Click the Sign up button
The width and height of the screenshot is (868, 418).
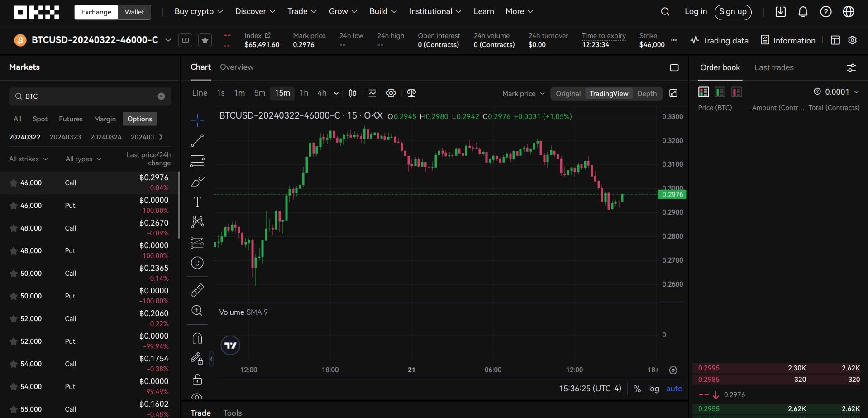732,11
